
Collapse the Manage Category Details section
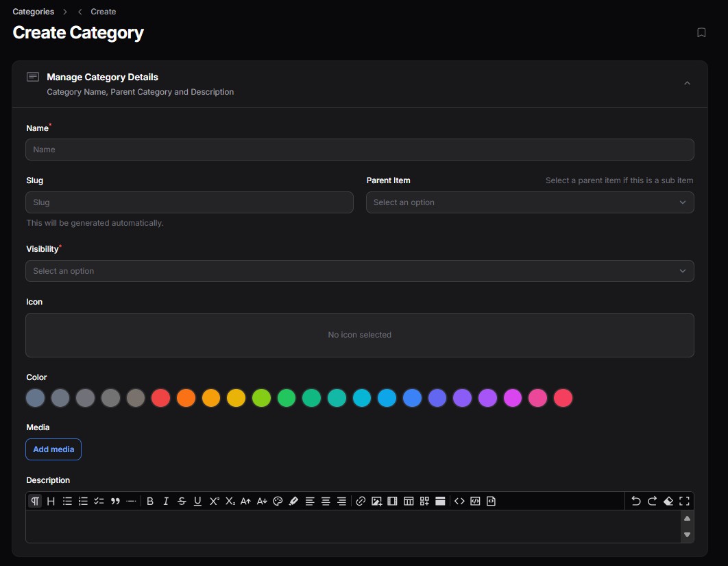pos(687,83)
